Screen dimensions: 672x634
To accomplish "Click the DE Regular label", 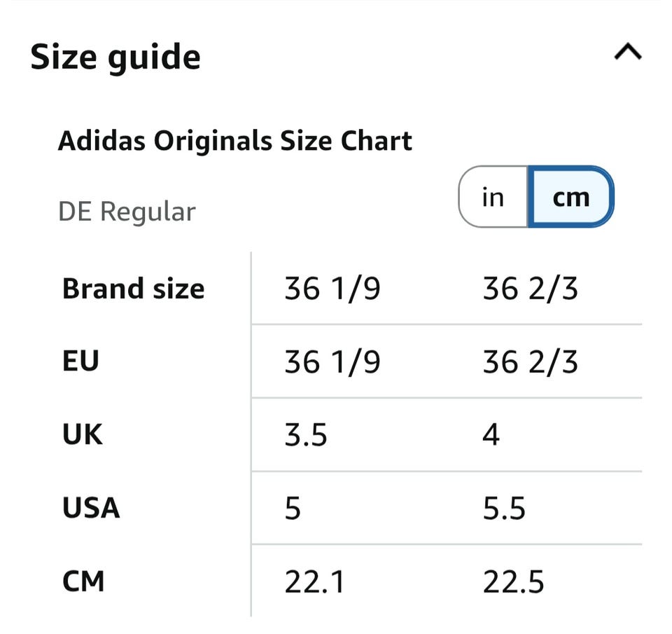I will click(x=127, y=212).
